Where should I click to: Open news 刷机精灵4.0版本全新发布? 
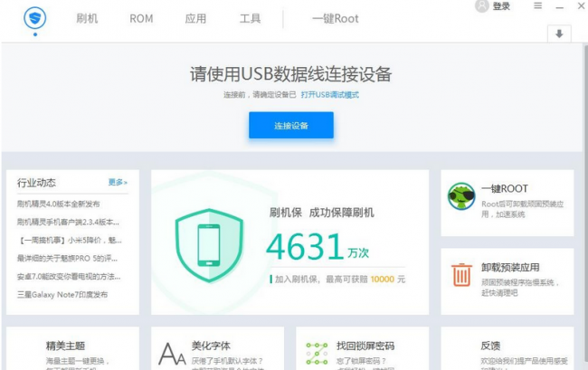tap(59, 204)
